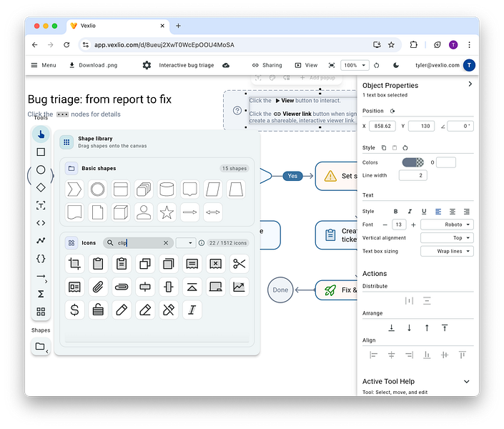Click the cloud saved status icon

pos(226,65)
